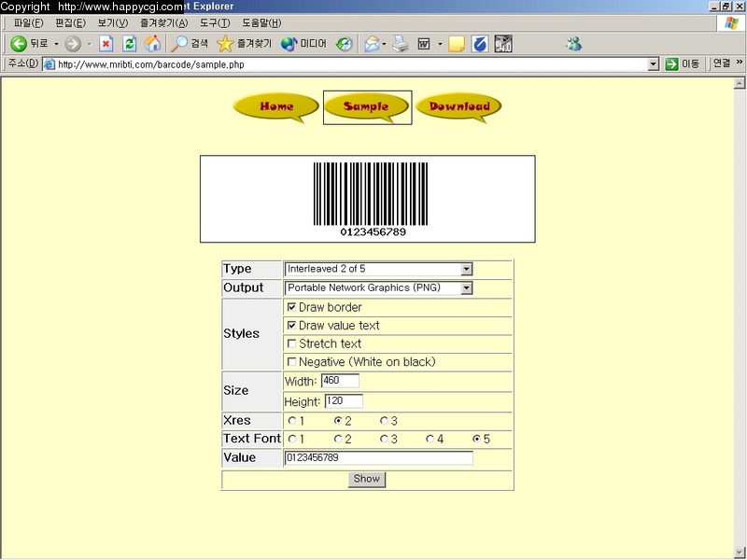Open Search (검색) magnifier in toolbar
The image size is (747, 560).
(190, 44)
